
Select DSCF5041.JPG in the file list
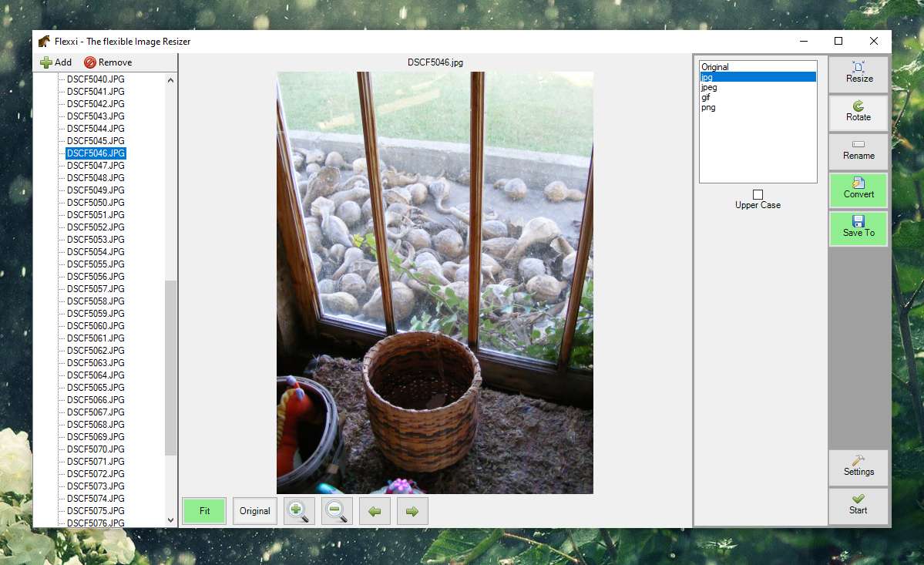click(x=96, y=91)
